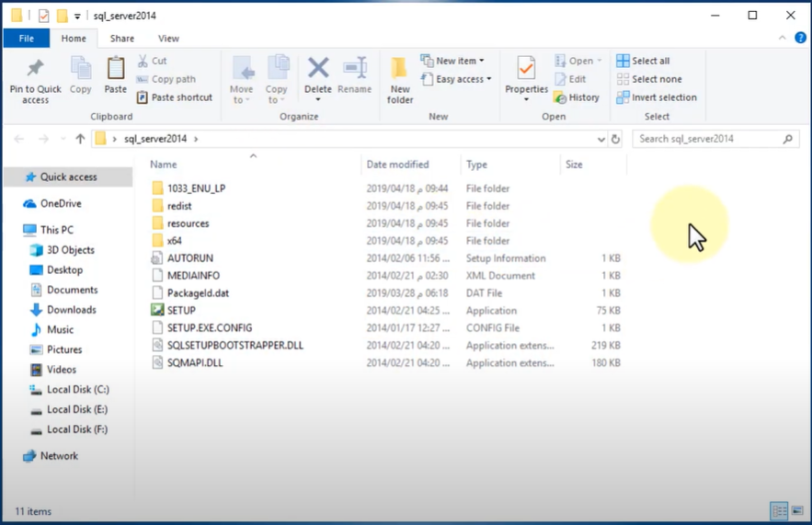Screen dimensions: 812x525
Task: Open Pictures in sidebar
Action: pos(64,349)
